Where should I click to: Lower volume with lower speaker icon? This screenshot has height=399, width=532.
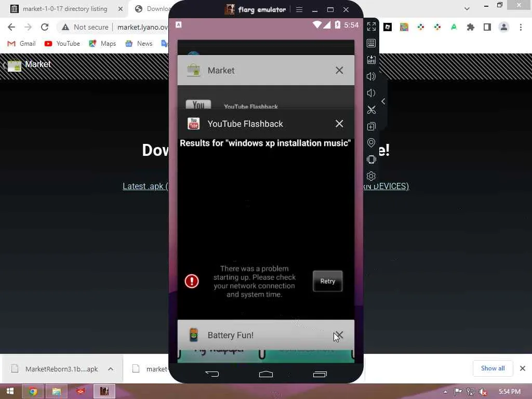click(x=371, y=93)
